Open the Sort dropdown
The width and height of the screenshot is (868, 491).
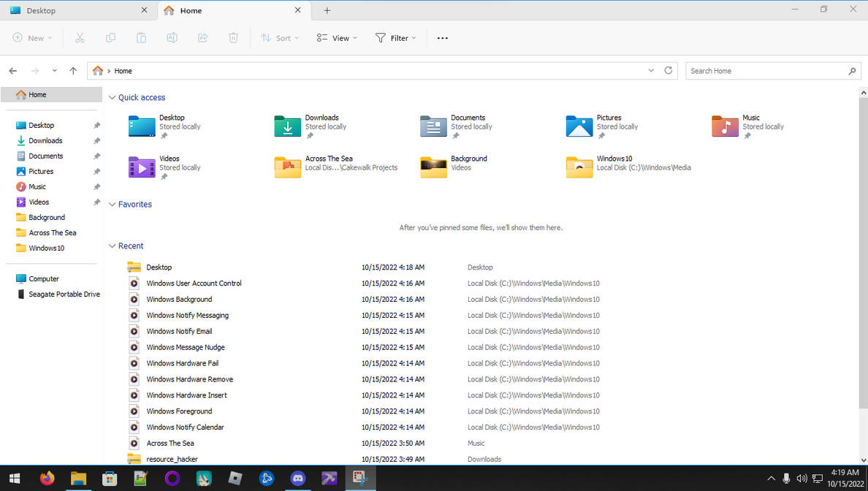[x=280, y=37]
